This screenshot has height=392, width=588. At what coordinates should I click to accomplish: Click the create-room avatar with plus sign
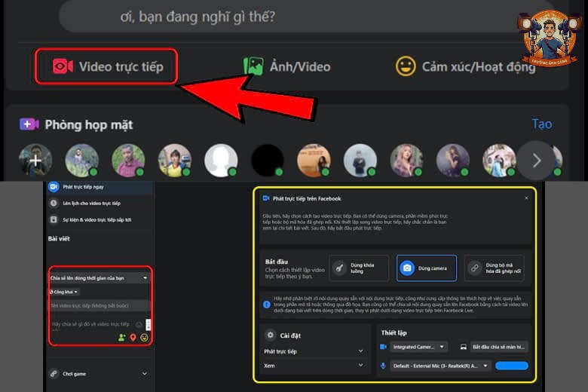click(35, 161)
